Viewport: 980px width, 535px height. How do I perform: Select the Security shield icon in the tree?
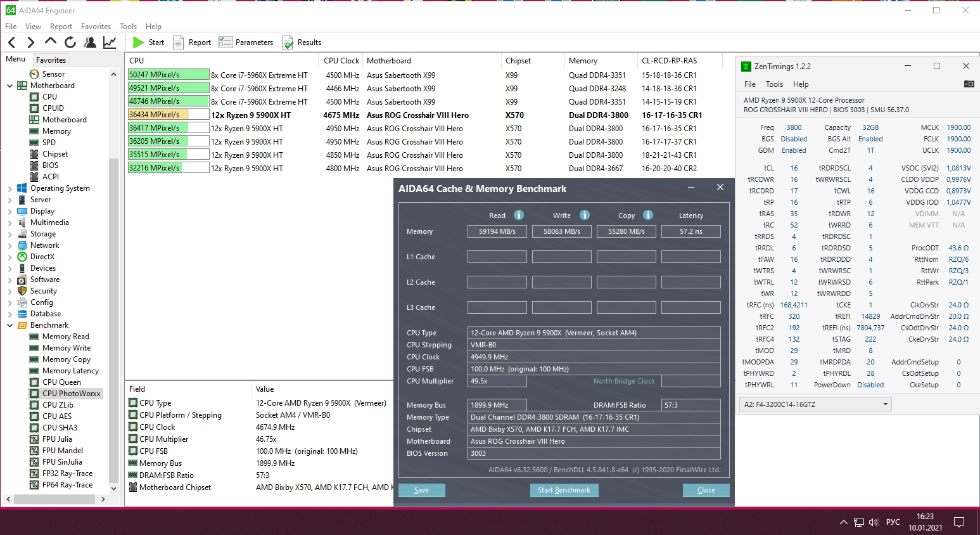pos(22,291)
